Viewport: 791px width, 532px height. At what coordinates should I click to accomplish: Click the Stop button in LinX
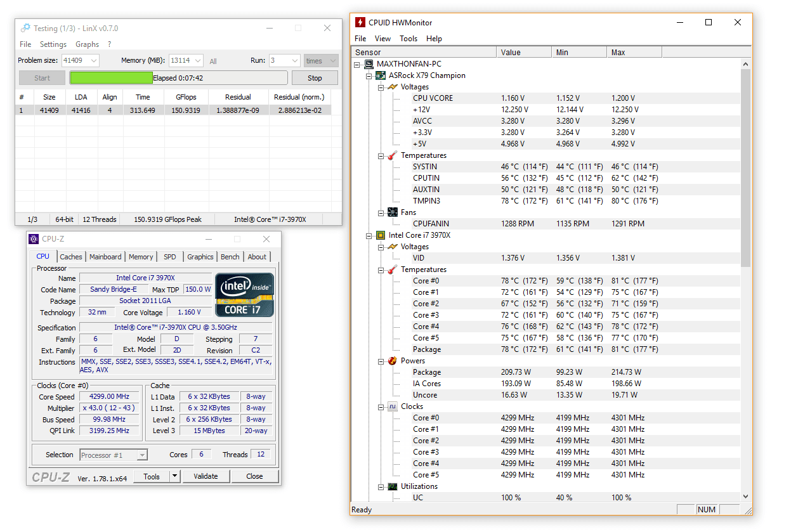click(x=315, y=78)
